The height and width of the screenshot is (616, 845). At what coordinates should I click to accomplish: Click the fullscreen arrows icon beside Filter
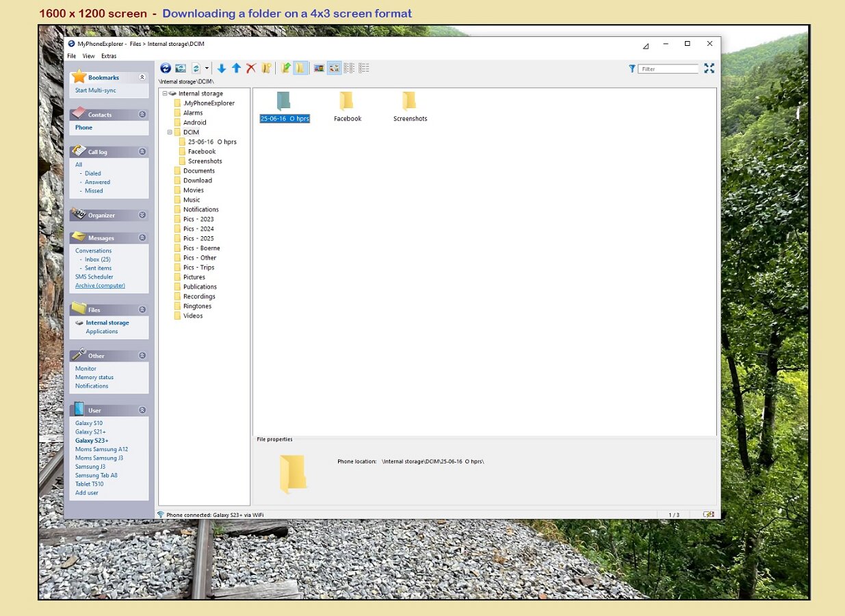pos(709,68)
